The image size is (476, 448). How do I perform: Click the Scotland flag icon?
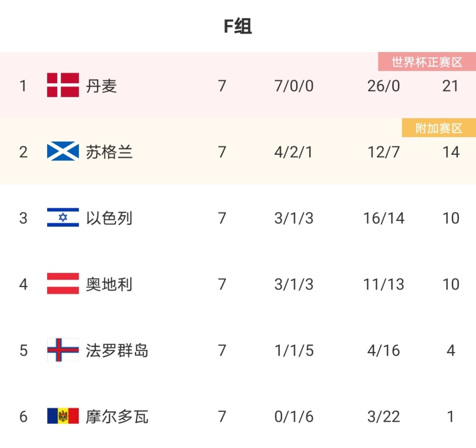[x=63, y=151]
